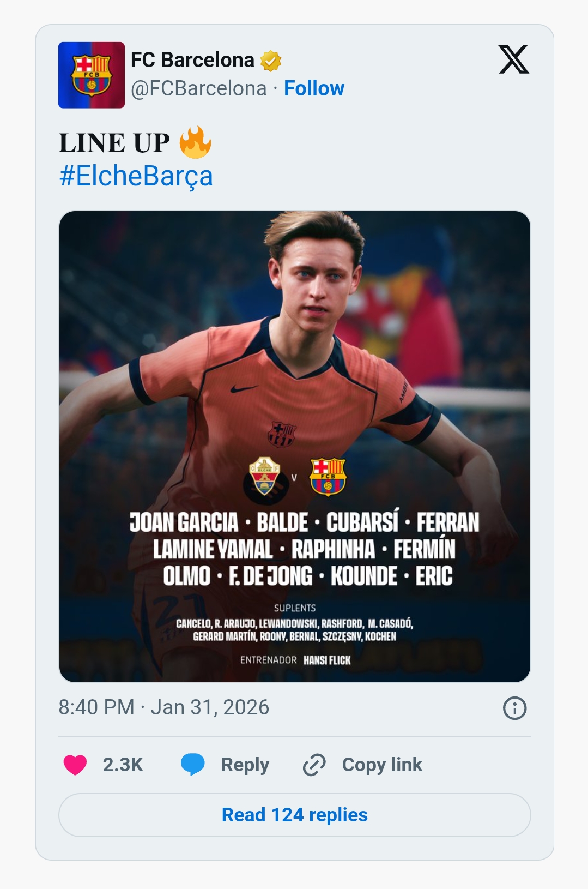This screenshot has width=588, height=889.
Task: Click the blue reply bubble icon
Action: [193, 765]
